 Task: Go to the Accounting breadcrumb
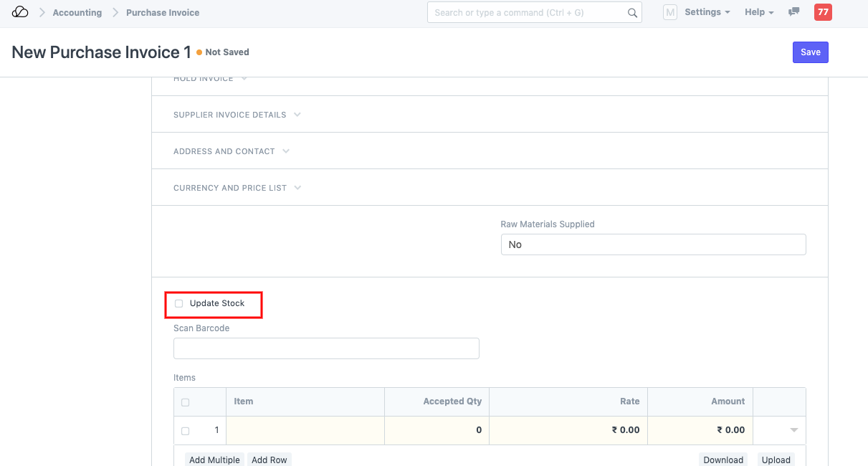77,12
